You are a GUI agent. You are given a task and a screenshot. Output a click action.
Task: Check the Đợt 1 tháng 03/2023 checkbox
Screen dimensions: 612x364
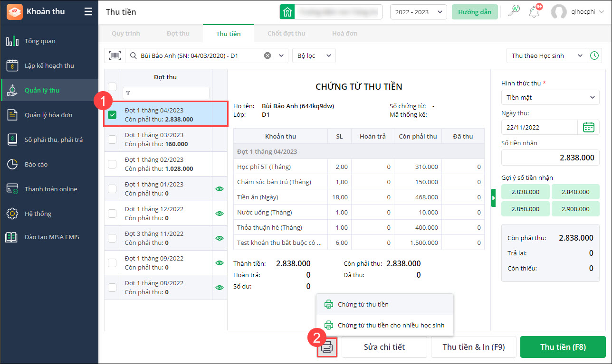(112, 140)
